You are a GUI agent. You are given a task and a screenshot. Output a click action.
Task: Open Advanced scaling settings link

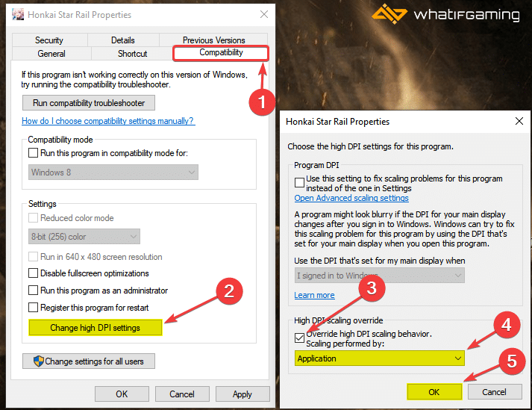coord(351,198)
